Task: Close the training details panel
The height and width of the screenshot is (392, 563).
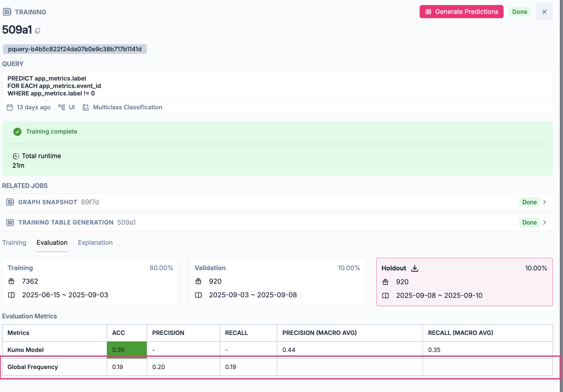Action: coord(544,12)
